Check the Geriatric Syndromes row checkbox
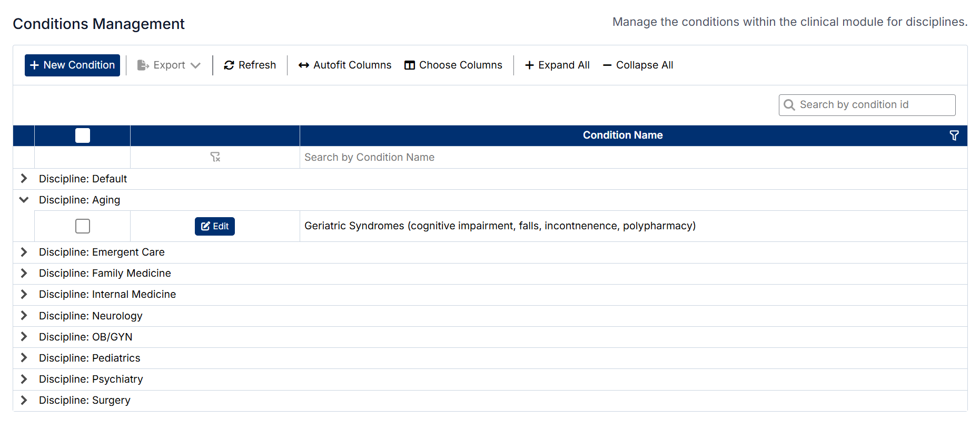 click(x=83, y=226)
